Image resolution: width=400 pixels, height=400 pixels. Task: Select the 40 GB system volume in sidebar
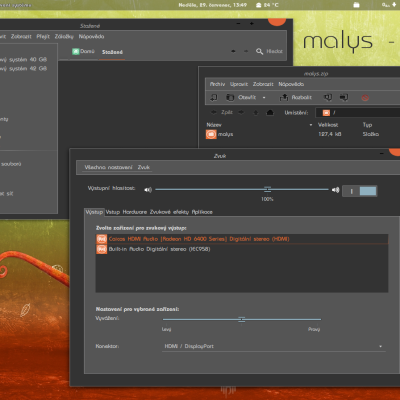pyautogui.click(x=24, y=59)
